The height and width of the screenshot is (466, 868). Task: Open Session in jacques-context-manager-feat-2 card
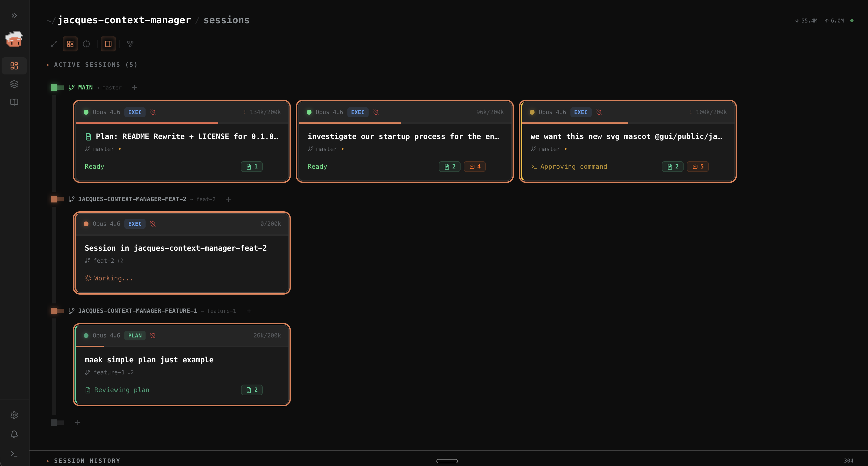click(176, 248)
